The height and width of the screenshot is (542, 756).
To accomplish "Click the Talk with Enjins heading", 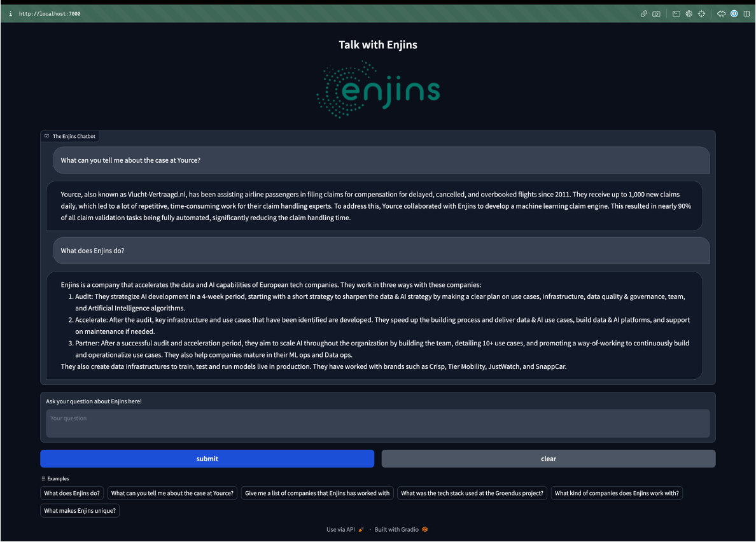I will (378, 45).
